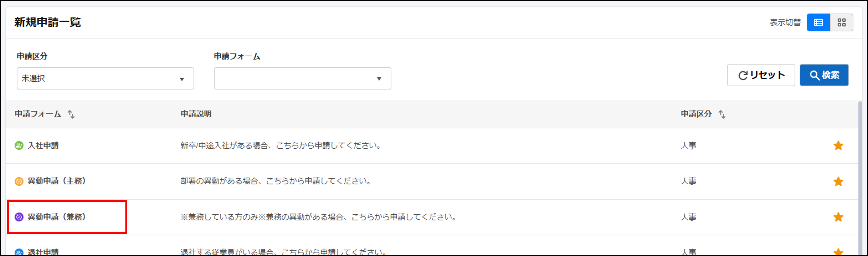Click the purple 異動申請(兼務) icon
The width and height of the screenshot is (868, 256).
tap(19, 217)
